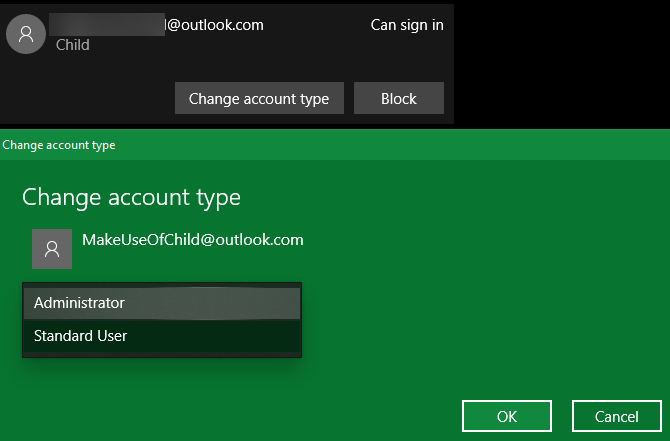Select Administrator from the account type list
Viewport: 670px width, 441px height.
(x=161, y=302)
